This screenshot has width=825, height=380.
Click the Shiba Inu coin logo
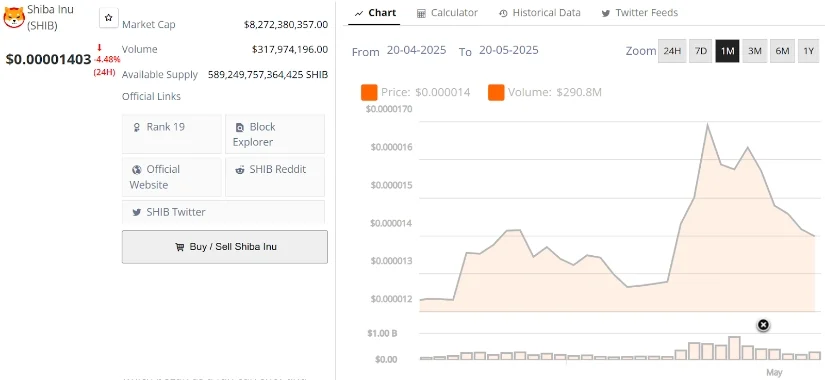click(x=14, y=17)
